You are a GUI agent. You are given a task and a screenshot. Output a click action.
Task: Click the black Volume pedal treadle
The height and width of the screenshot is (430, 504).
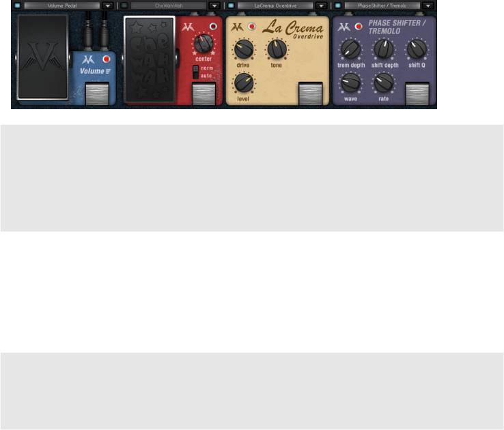click(42, 57)
